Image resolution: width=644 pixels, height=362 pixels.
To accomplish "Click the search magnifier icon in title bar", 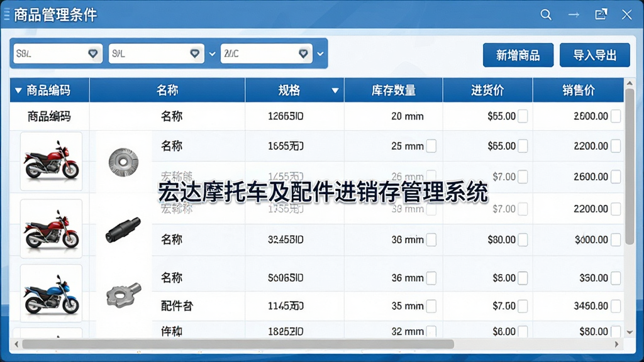I will click(546, 15).
